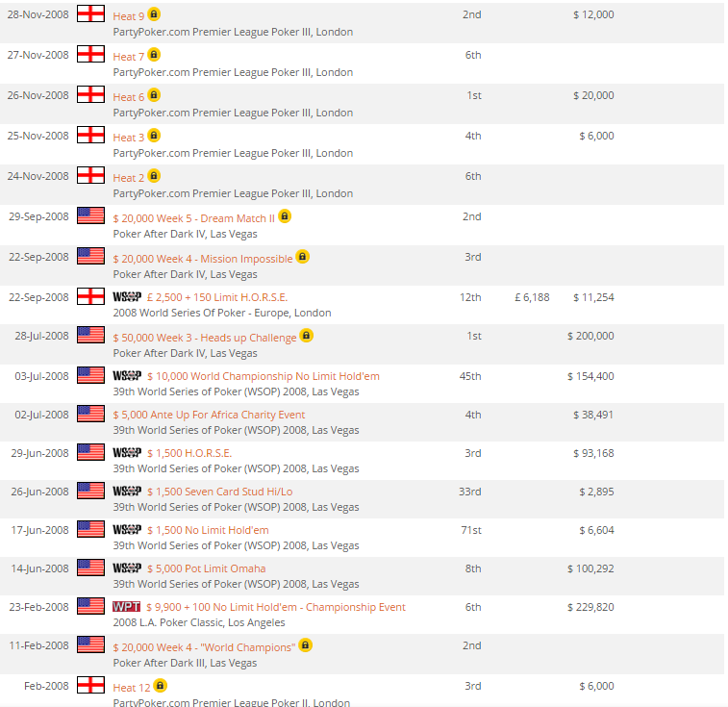Open the Heat 3 event link

129,138
